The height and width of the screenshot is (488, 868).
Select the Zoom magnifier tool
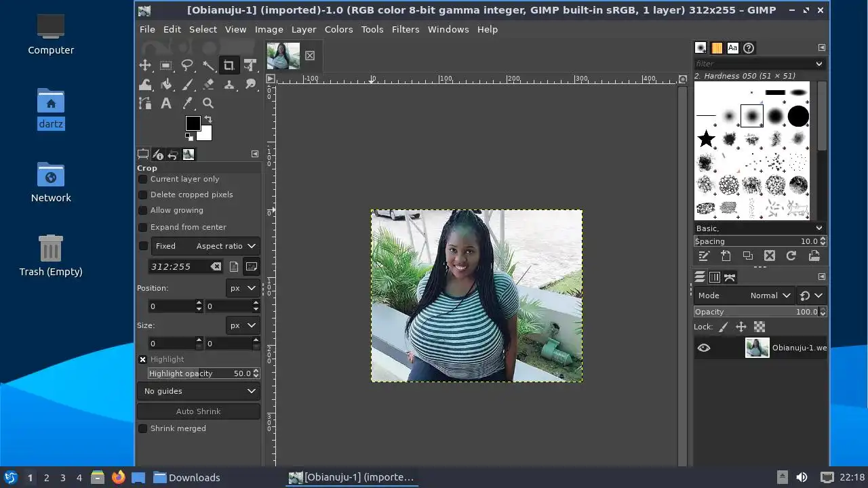(x=208, y=103)
